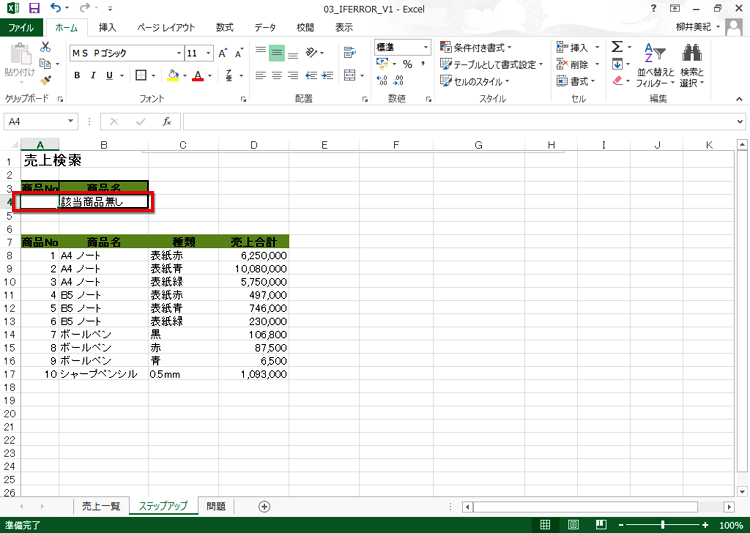Switch to the データ tab
750x533 pixels.
[x=265, y=27]
